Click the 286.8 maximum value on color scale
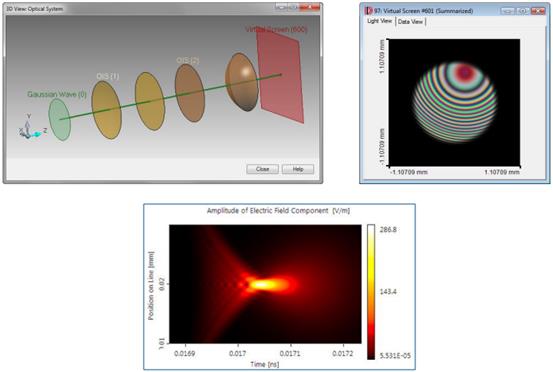This screenshot has width=553, height=372. (x=388, y=230)
